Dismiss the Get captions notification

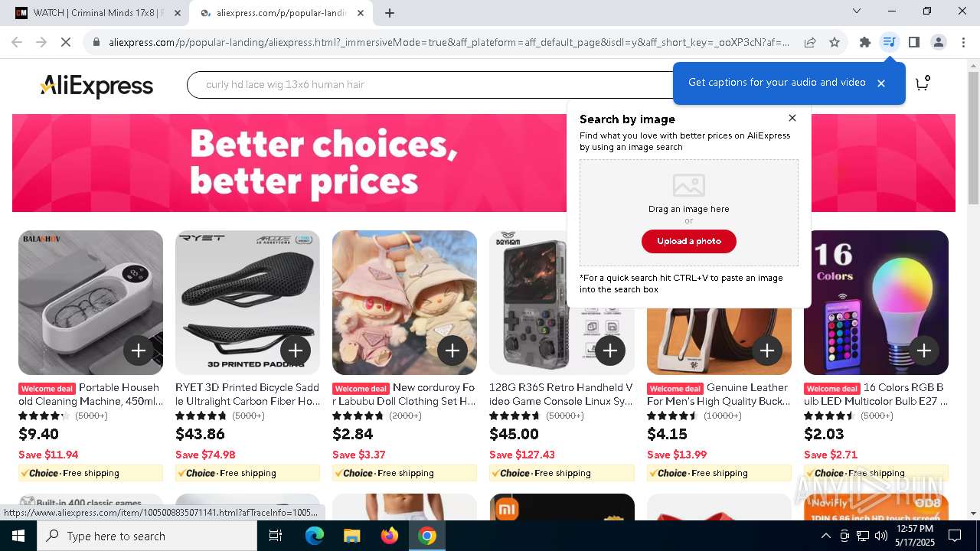(x=881, y=83)
